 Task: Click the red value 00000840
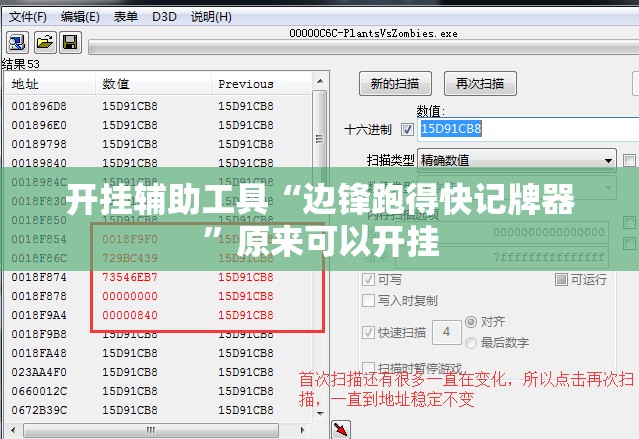(130, 315)
